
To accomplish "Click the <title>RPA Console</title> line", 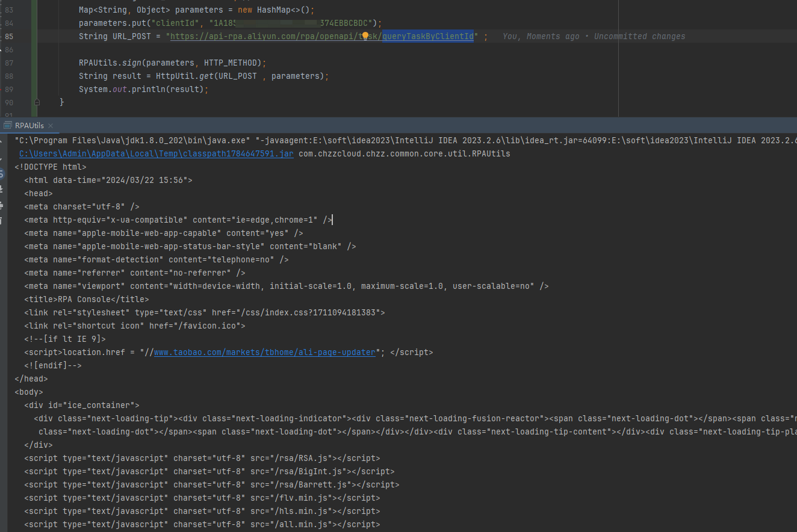I will click(87, 299).
